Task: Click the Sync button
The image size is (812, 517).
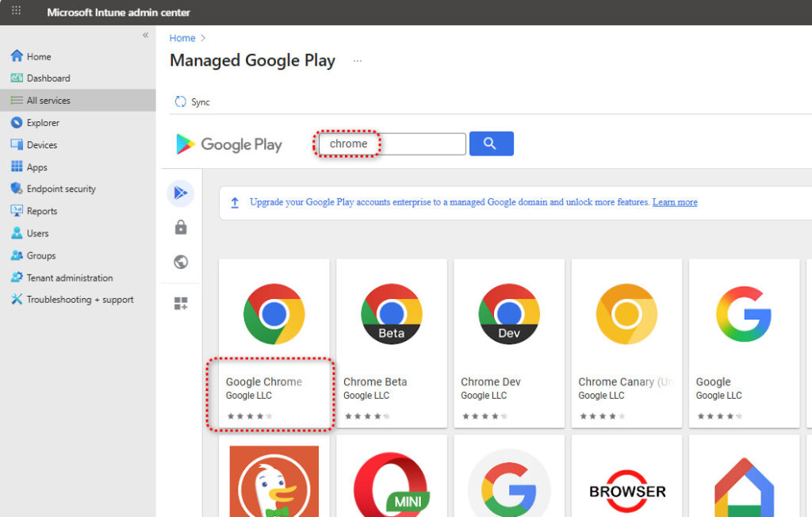Action: tap(193, 102)
